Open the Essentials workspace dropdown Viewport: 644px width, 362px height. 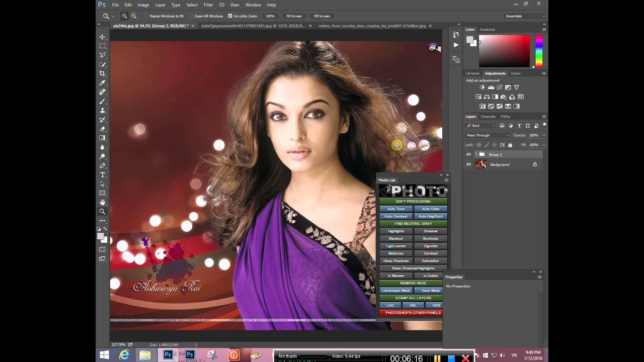pos(525,16)
